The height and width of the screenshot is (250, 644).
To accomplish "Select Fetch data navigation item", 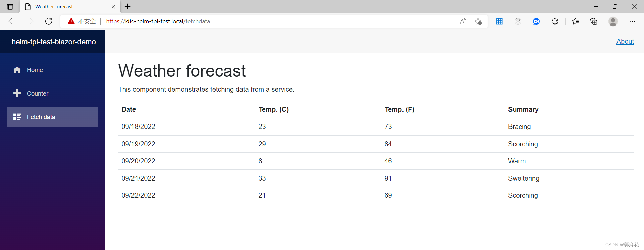I will click(x=52, y=117).
